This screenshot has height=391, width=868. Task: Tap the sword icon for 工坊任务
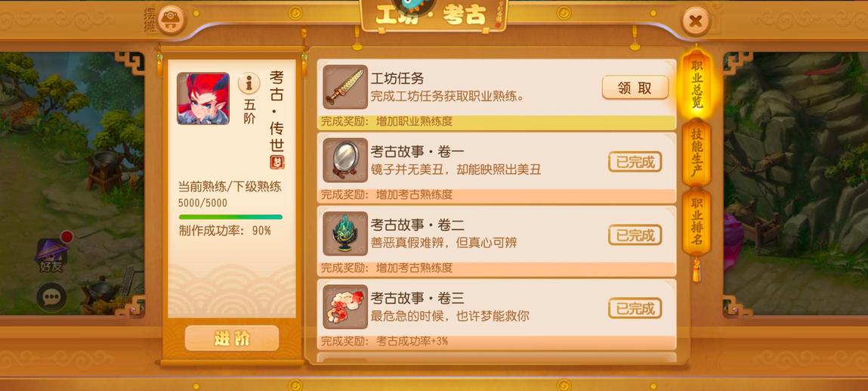[345, 87]
